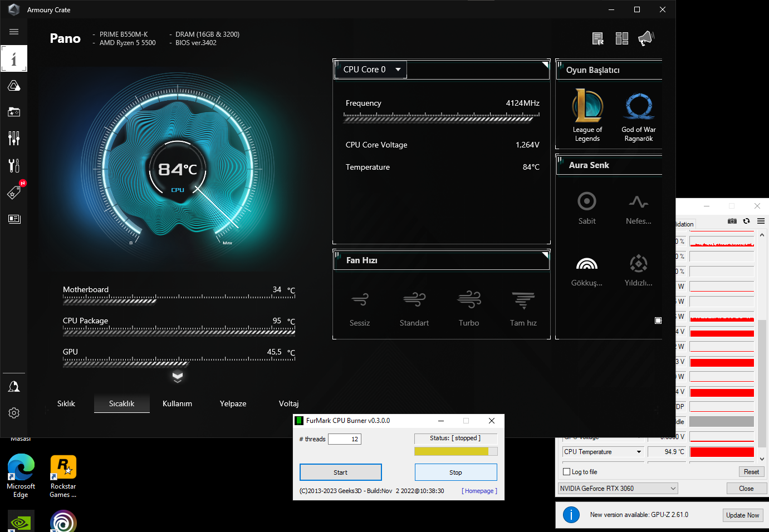769x532 pixels.
Task: Launch League of Legends from Oyun Başlatıcı
Action: (587, 116)
